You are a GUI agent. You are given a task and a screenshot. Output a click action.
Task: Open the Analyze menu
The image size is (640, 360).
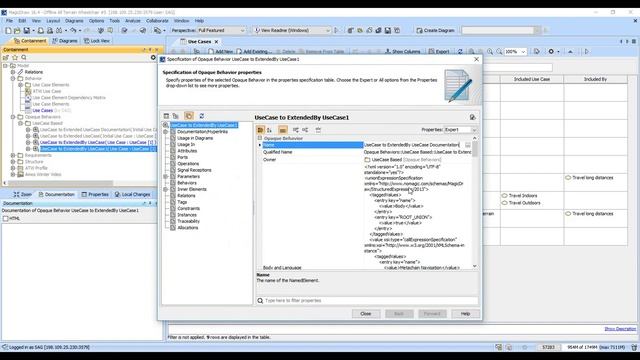pyautogui.click(x=133, y=21)
